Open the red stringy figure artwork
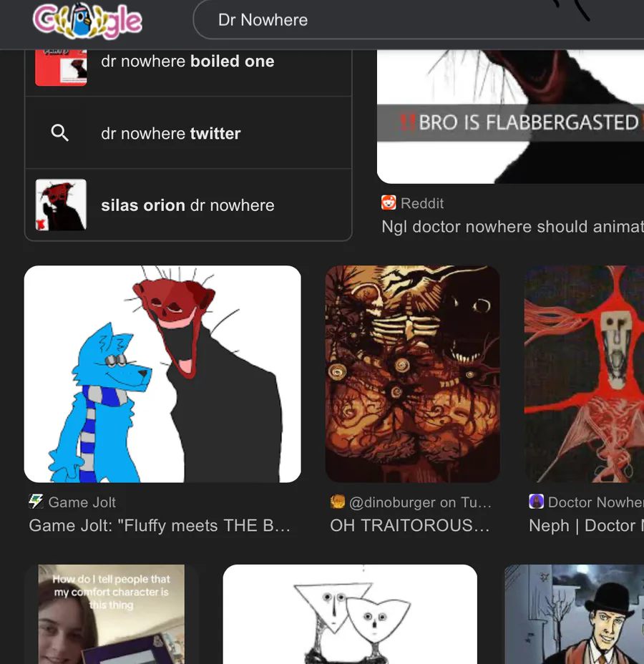Image resolution: width=644 pixels, height=664 pixels. pos(585,374)
